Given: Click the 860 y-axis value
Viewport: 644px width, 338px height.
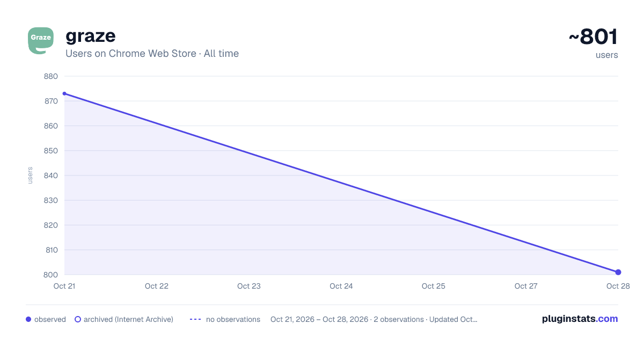Looking at the screenshot, I should 51,126.
